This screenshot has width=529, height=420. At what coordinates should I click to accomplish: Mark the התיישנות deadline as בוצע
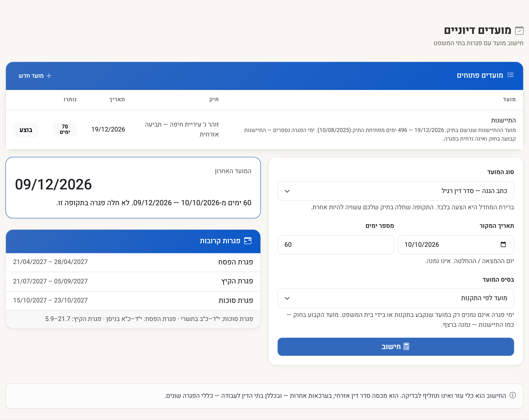(26, 130)
